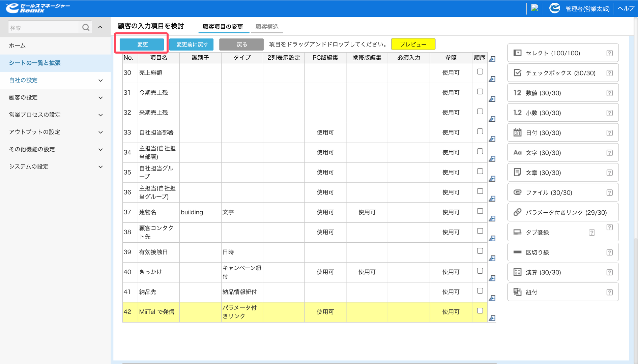
Task: Click the search magnifier icon in sidebar
Action: point(86,27)
